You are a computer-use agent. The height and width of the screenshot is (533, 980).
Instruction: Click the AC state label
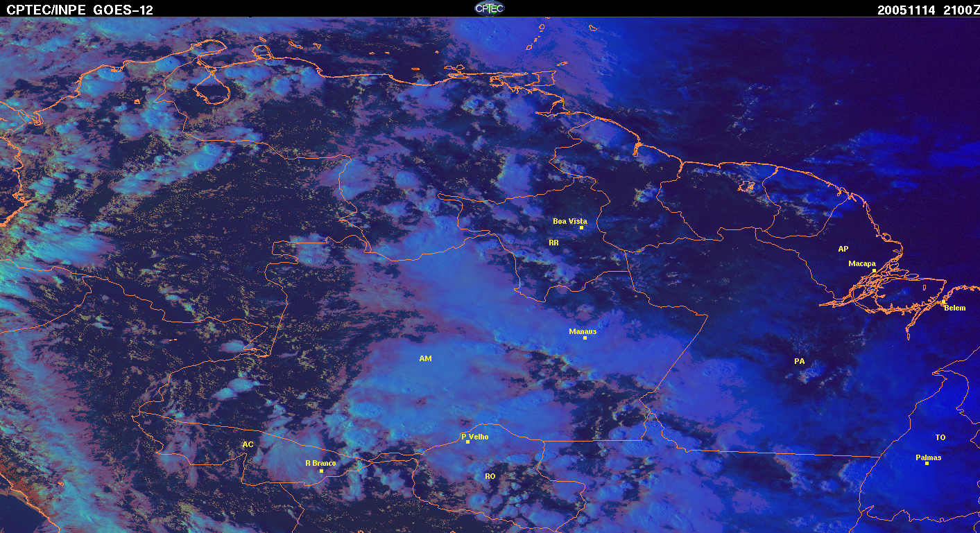[248, 444]
